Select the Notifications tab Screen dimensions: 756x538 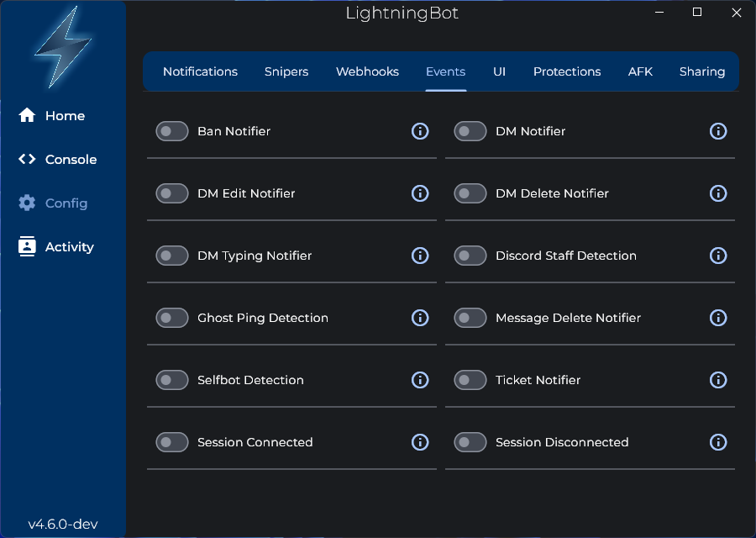coord(200,71)
